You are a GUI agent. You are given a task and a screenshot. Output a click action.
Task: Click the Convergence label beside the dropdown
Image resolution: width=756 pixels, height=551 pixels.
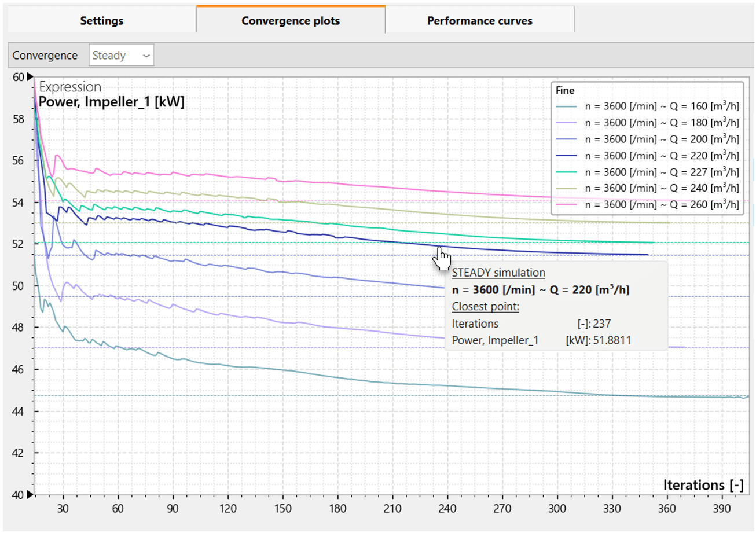45,56
